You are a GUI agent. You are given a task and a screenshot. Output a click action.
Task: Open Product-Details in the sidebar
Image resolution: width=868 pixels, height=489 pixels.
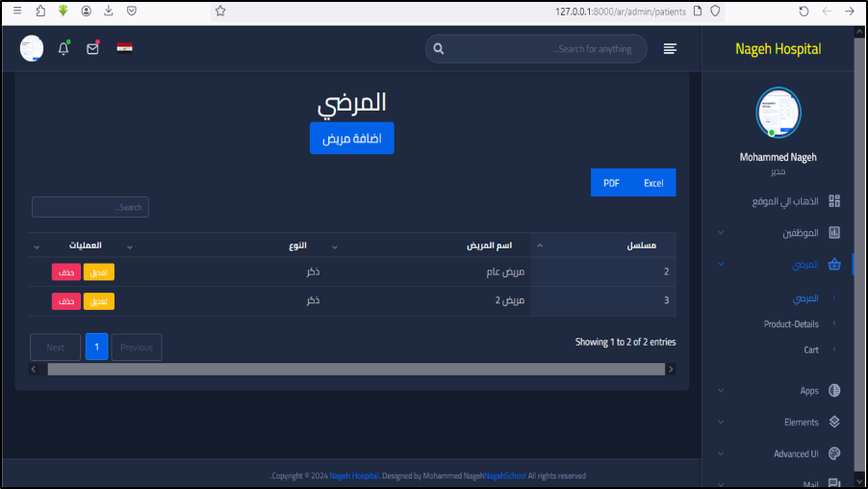coord(791,324)
